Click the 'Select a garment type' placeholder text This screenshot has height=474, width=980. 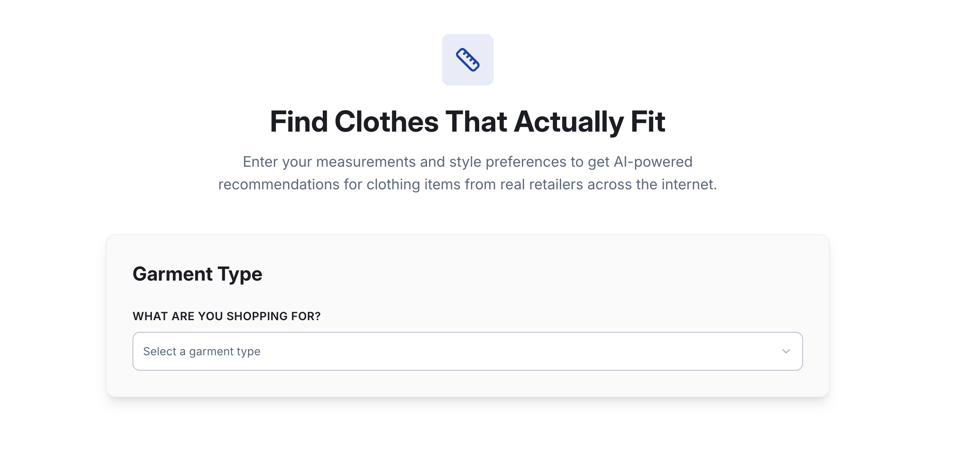pos(202,351)
